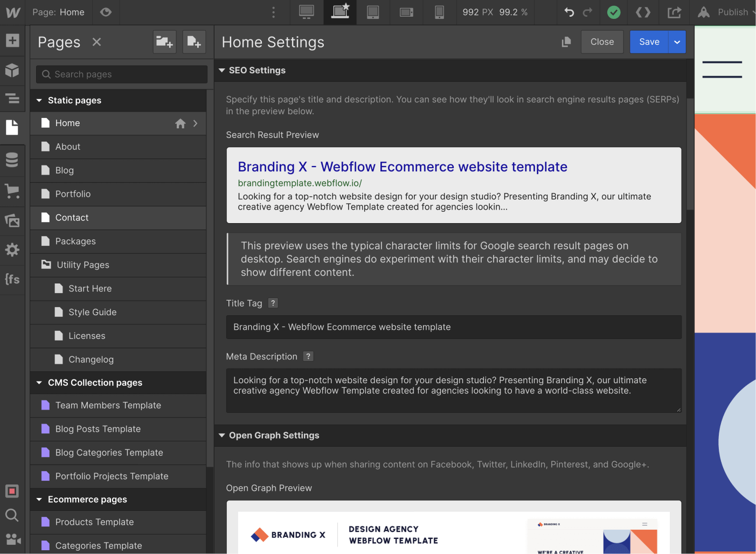Open the share project icon
This screenshot has height=554, width=756.
(675, 12)
